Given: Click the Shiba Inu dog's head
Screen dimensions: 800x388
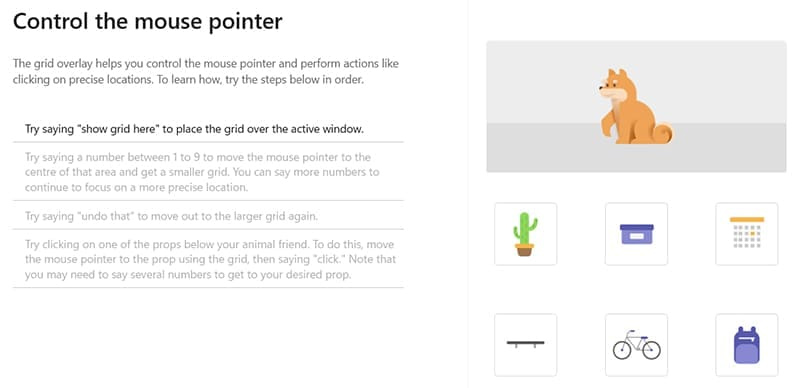Looking at the screenshot, I should [x=615, y=86].
